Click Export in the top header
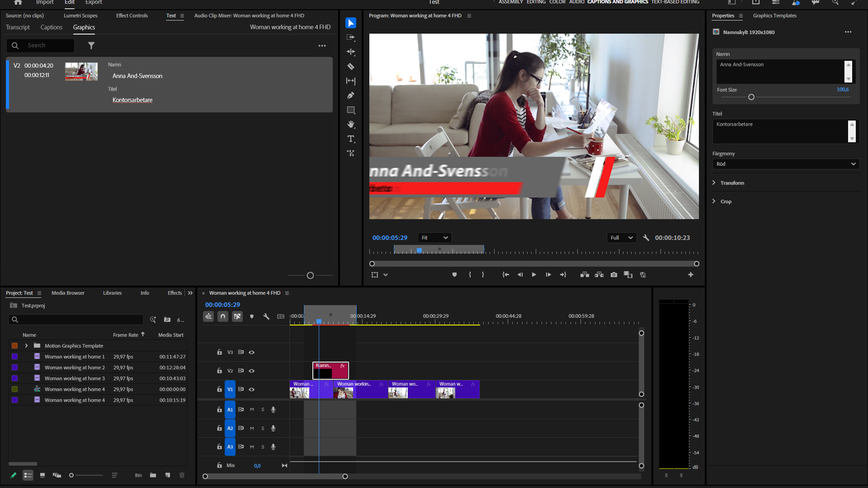 coord(93,3)
